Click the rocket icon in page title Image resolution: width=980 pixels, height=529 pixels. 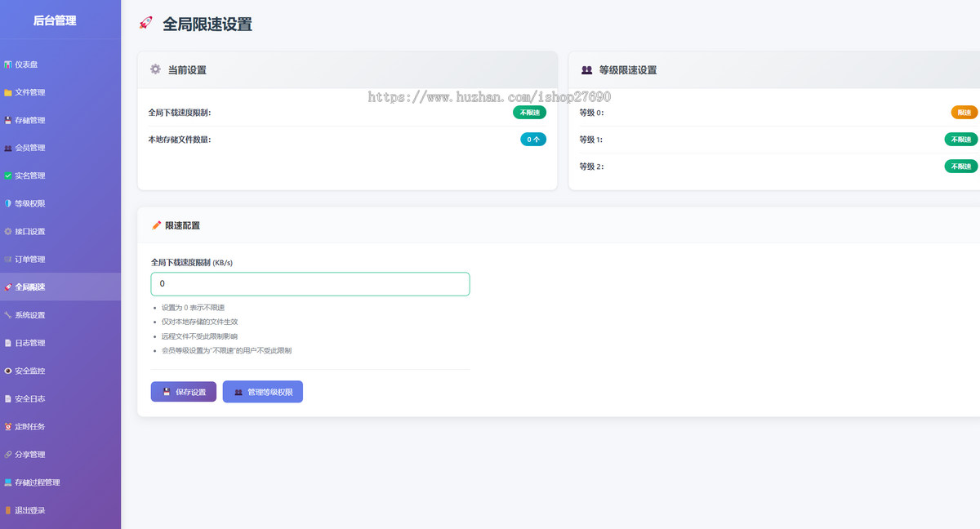click(145, 23)
